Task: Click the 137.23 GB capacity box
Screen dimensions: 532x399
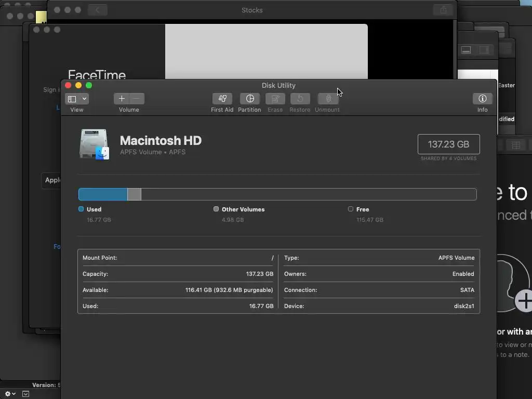Action: (x=448, y=144)
